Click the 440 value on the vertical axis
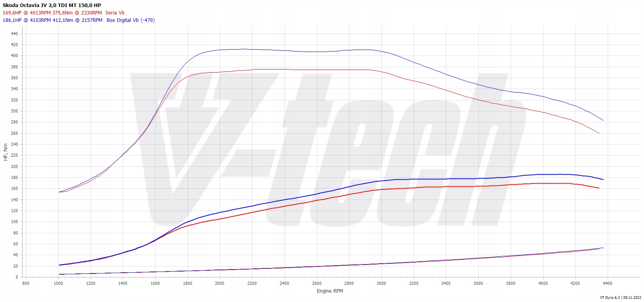 14,34
